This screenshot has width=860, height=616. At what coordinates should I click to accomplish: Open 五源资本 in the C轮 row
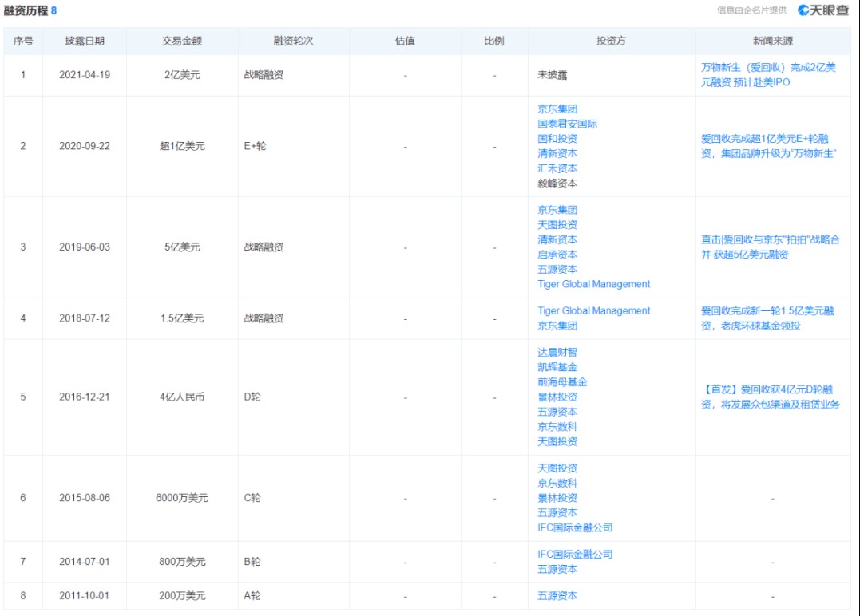click(x=557, y=512)
